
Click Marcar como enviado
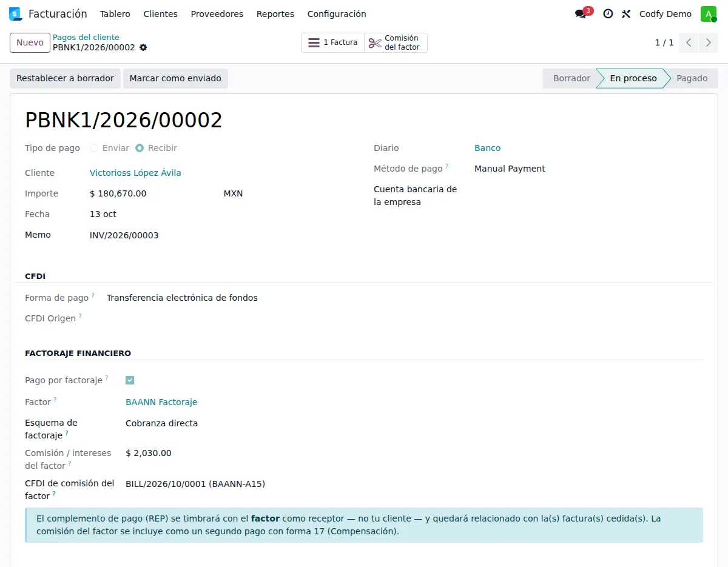[175, 78]
